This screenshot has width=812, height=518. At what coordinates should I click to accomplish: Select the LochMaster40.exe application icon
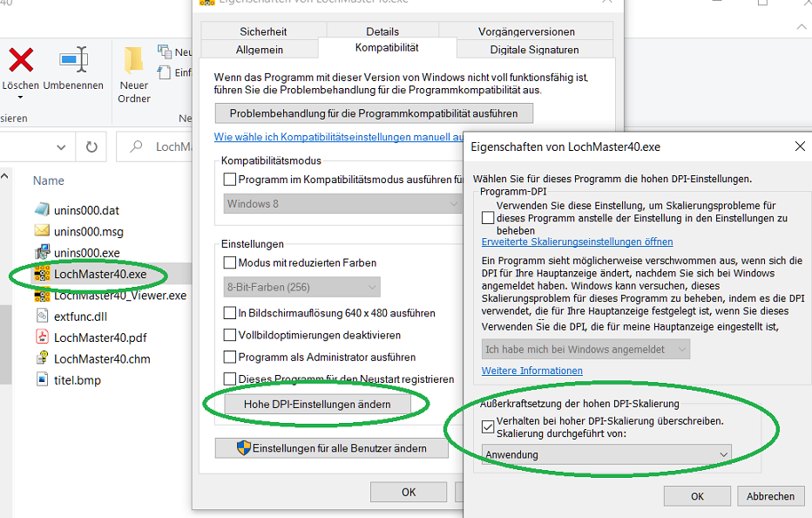[42, 274]
